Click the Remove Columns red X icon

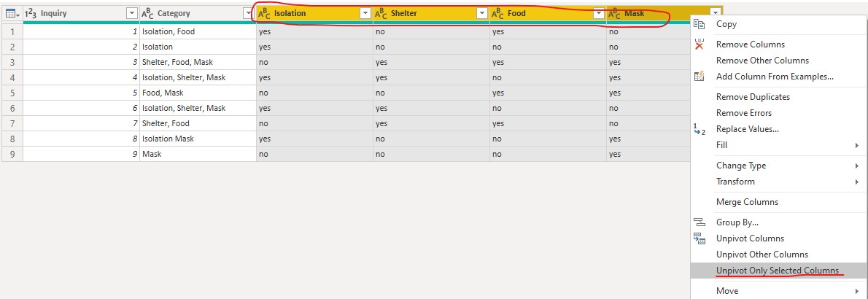coord(700,44)
